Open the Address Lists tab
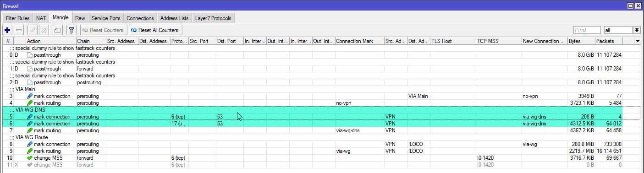 (x=174, y=18)
